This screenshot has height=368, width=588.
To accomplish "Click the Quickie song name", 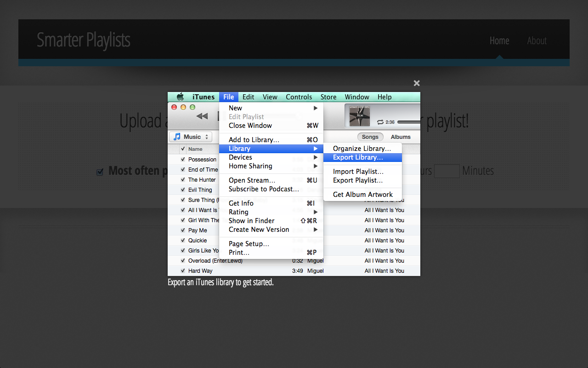I will pyautogui.click(x=198, y=241).
